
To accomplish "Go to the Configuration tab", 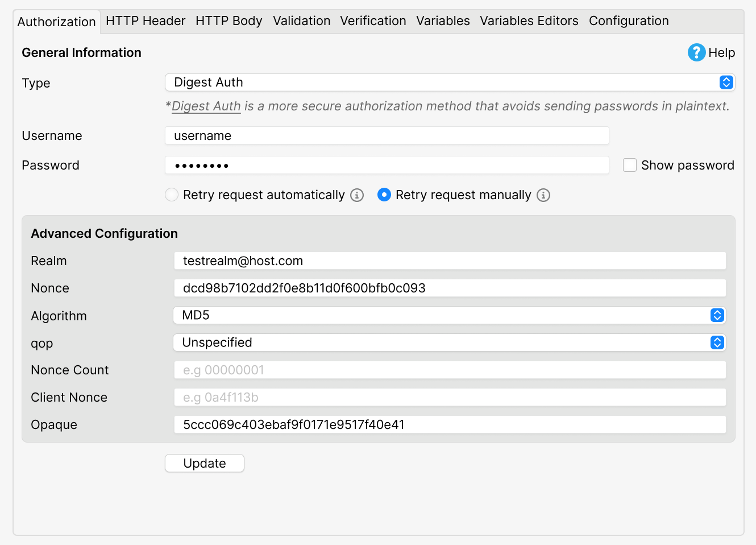I will 629,21.
